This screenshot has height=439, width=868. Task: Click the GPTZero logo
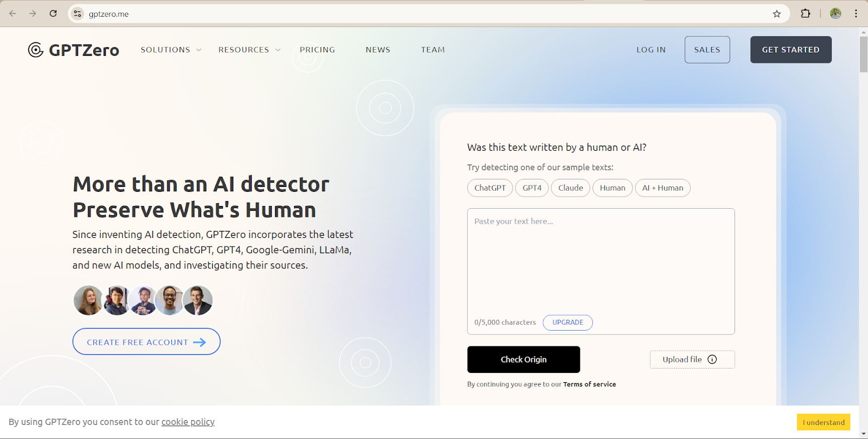[x=74, y=50]
